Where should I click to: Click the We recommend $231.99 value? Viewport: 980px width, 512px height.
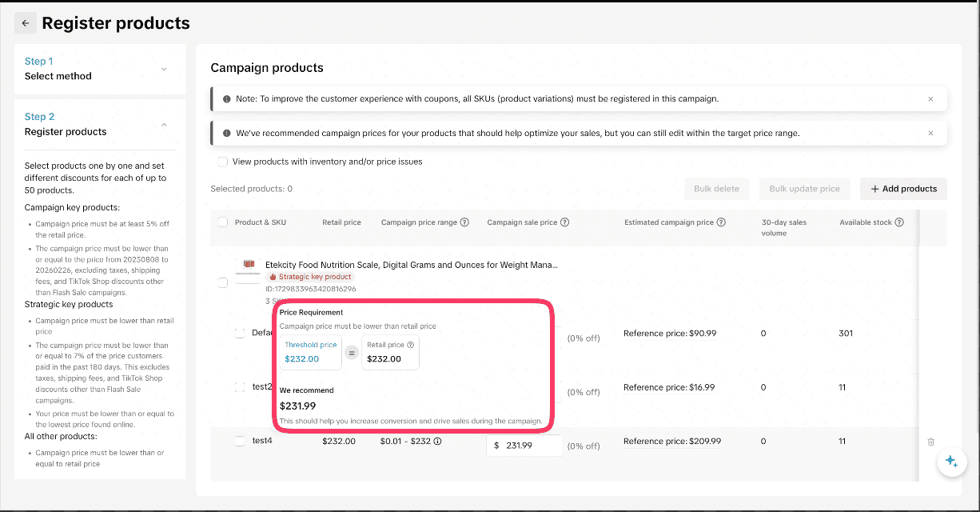click(x=297, y=406)
